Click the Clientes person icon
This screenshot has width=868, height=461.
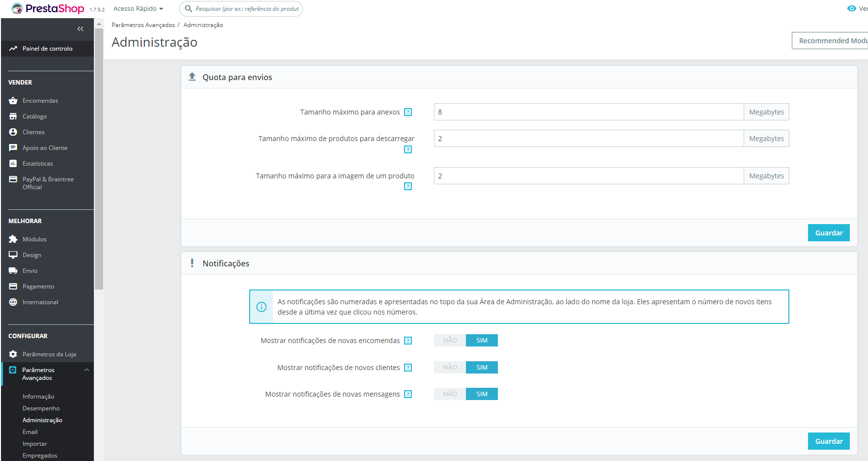(x=13, y=132)
